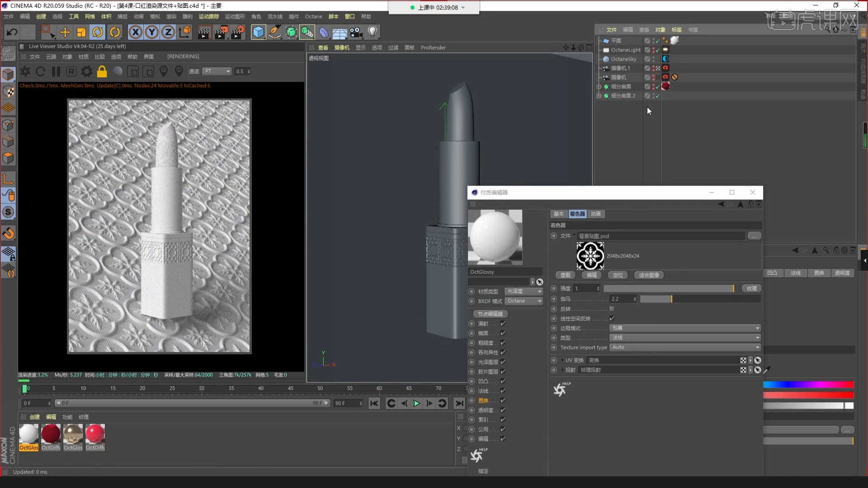
Task: Open the 通道 PT kernel dropdown in Live Viewer
Action: 217,71
